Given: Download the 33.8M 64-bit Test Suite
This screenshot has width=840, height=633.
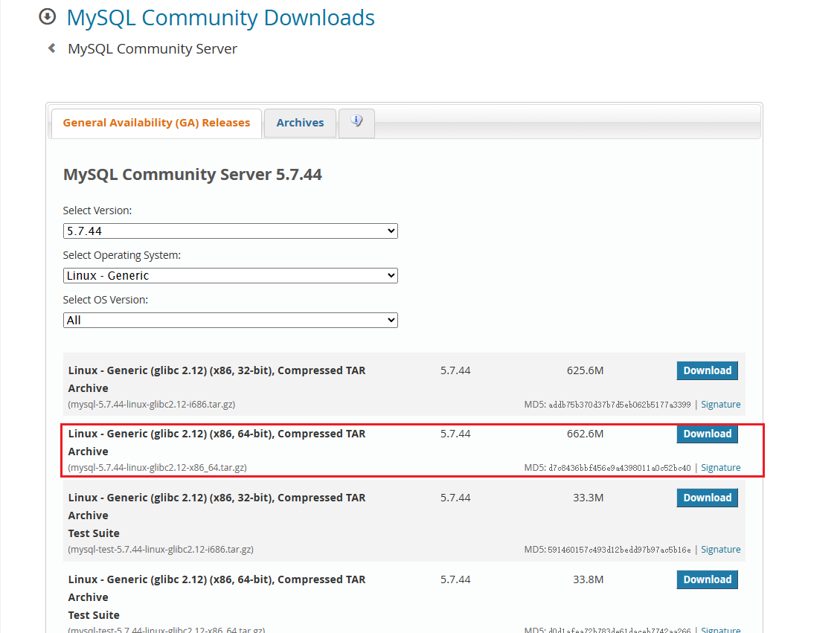Looking at the screenshot, I should [707, 579].
